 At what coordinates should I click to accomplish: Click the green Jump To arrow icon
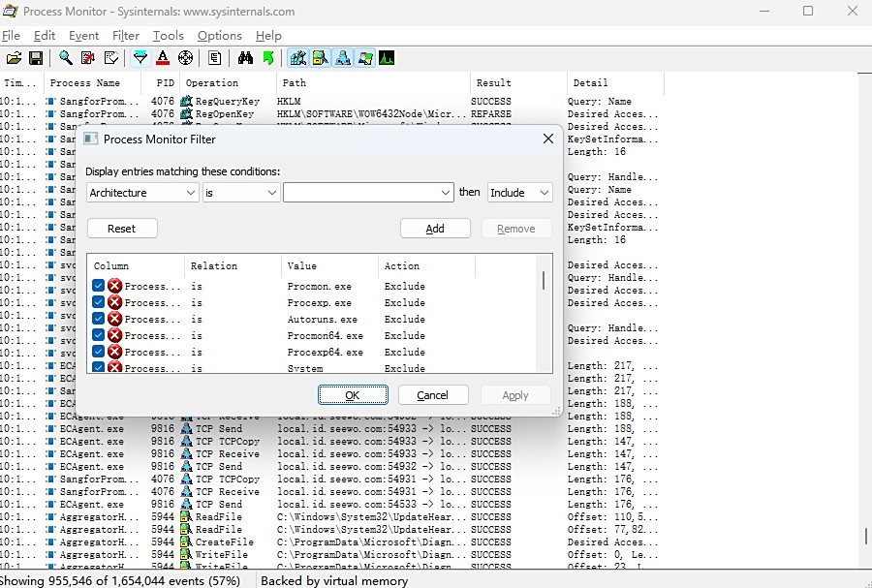[268, 58]
